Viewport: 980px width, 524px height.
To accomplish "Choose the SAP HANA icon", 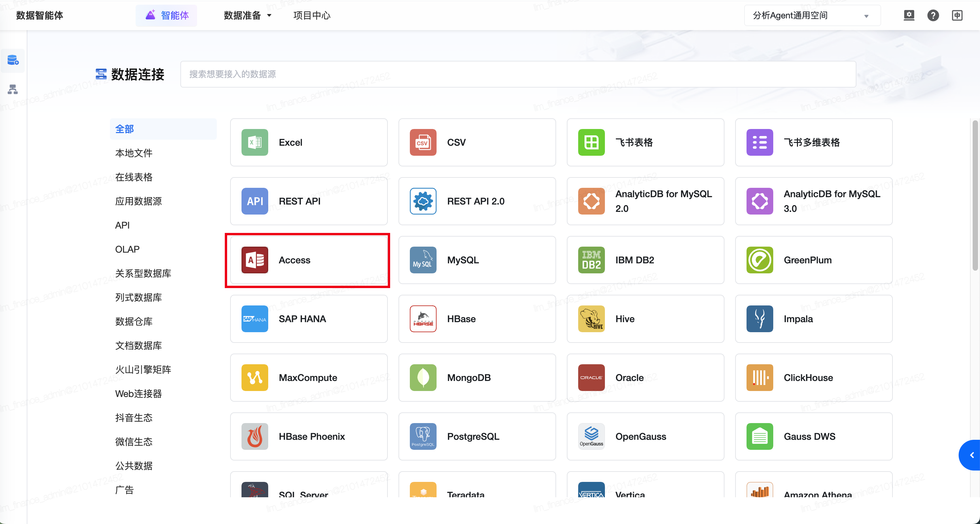I will [255, 319].
